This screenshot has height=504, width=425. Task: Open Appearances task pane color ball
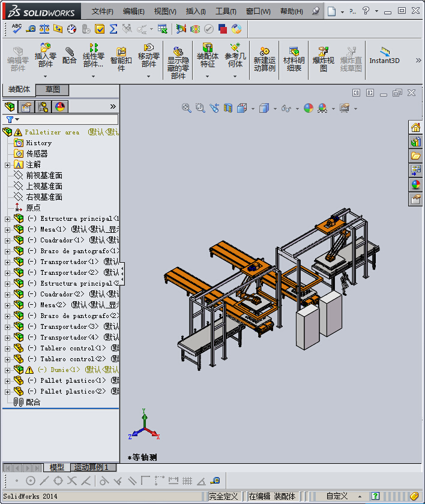[x=415, y=185]
